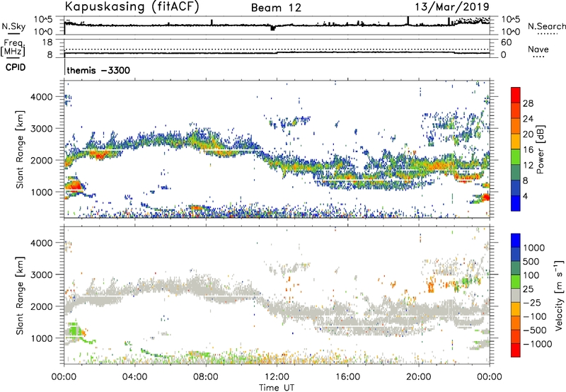Click the "20" power colorbar label
This screenshot has height=392, width=566.
(528, 134)
